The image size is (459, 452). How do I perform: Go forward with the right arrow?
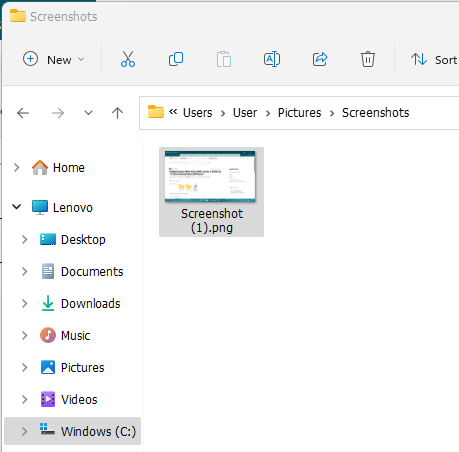tap(58, 113)
